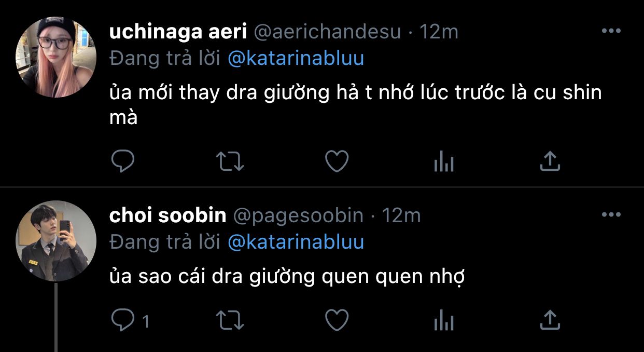The image size is (644, 352).
Task: Open uchinaga aeri's profile picture
Action: coord(57,57)
